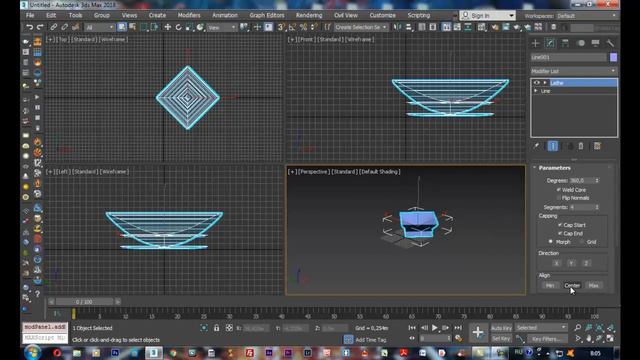This screenshot has width=640, height=360.
Task: Toggle the 3D Snaps icon
Action: point(281,27)
